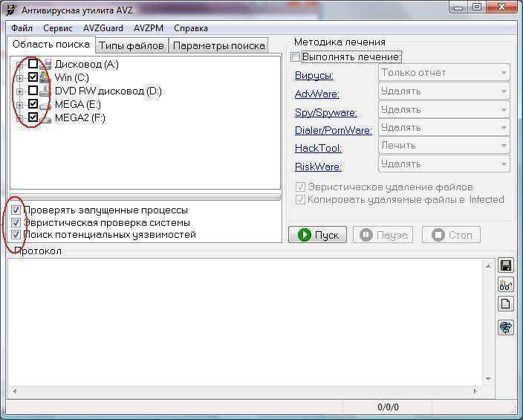
Task: Switch to the Типы файлов tab
Action: [x=131, y=45]
